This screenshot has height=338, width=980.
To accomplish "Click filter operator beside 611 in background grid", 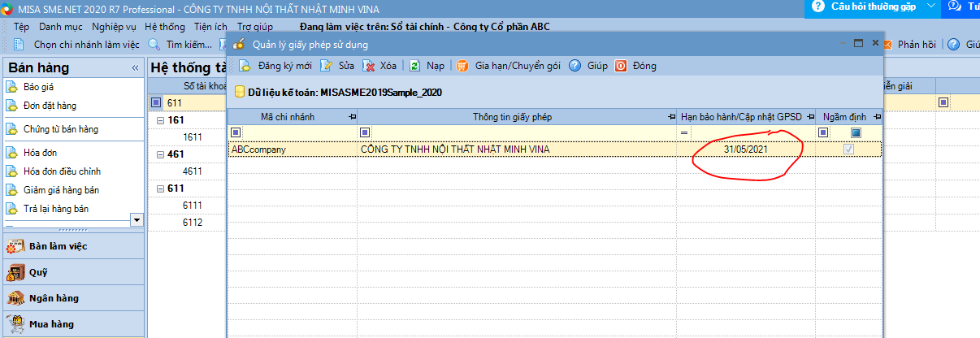I will [x=157, y=103].
